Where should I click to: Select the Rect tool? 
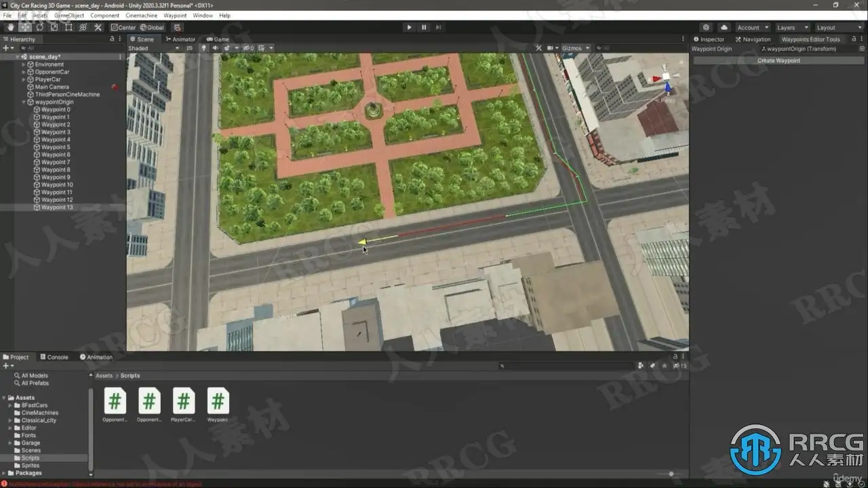tap(68, 27)
